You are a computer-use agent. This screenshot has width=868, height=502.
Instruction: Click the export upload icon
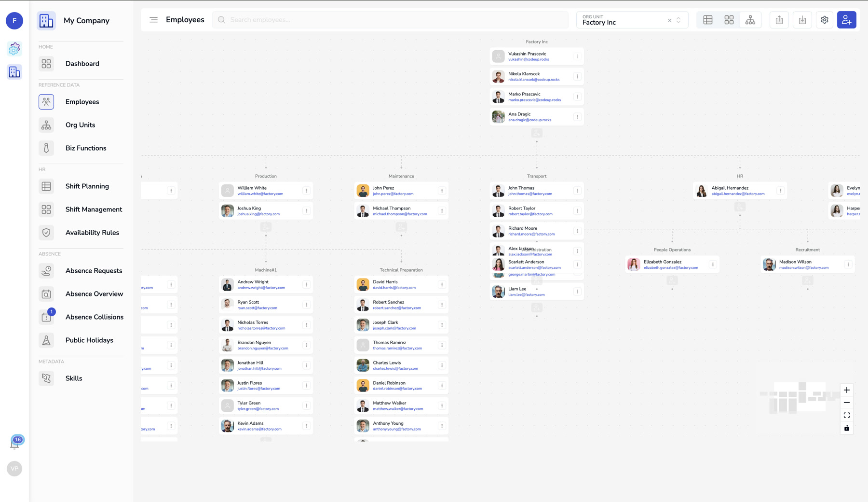(779, 20)
